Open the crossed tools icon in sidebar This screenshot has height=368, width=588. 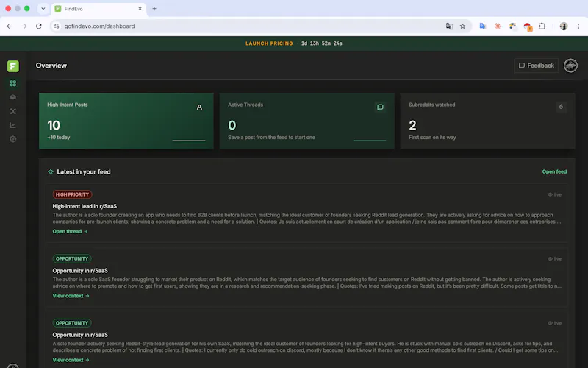(x=13, y=111)
